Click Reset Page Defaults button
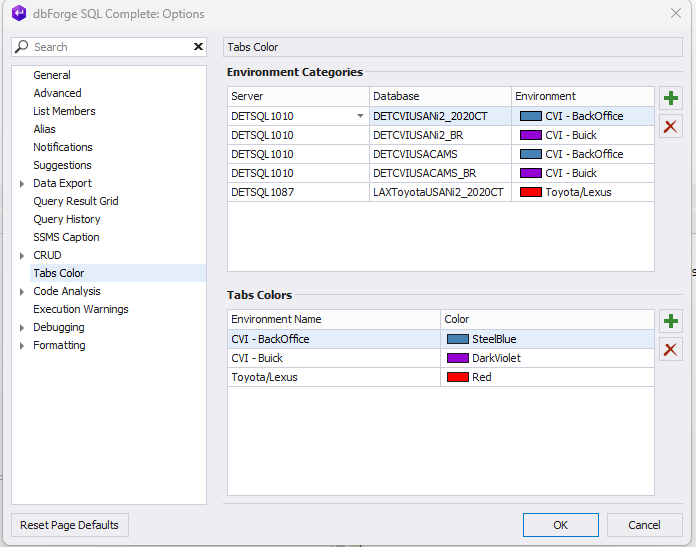This screenshot has width=696, height=547. [70, 525]
